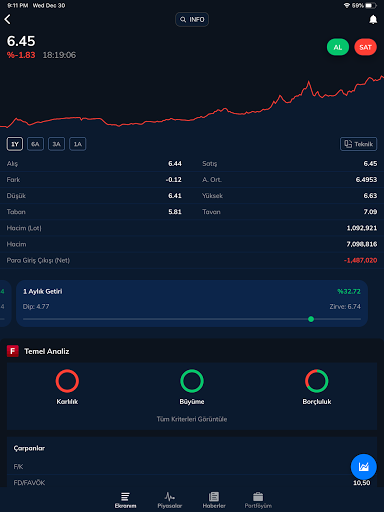Viewport: 384px width, 512px height.
Task: Click the F/K multiplier row
Action: coord(192,467)
